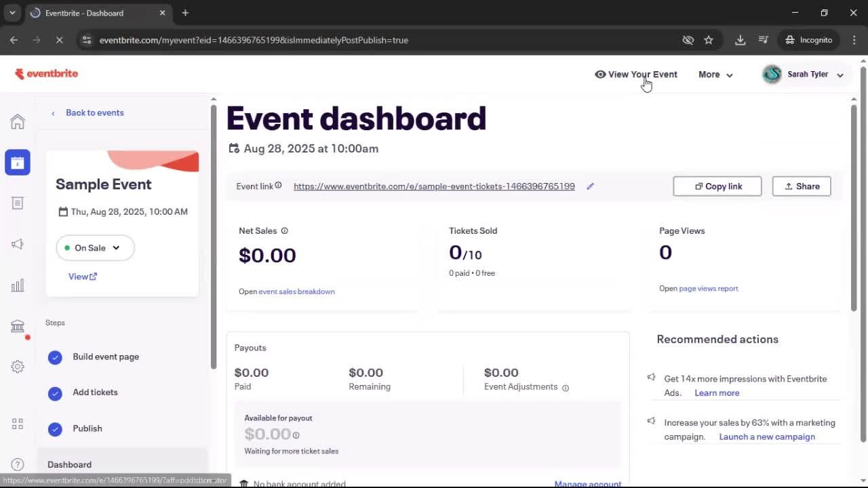Screen dimensions: 868x488
Task: Open the browser tab search dropdown
Action: click(x=12, y=13)
